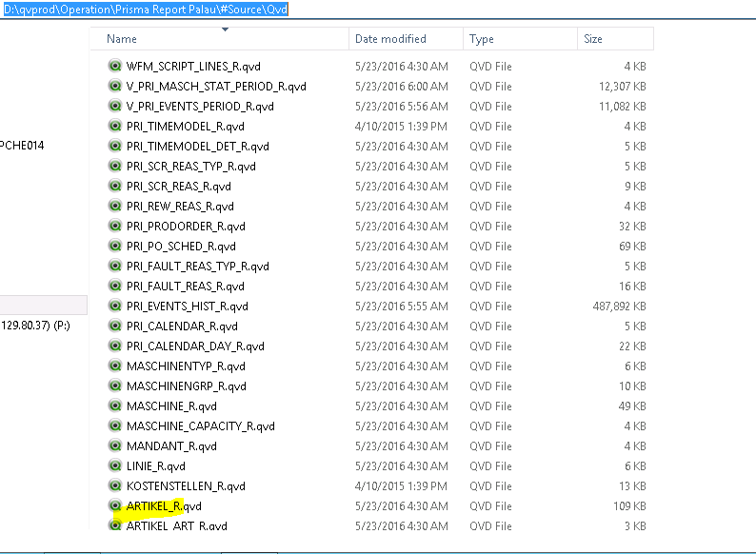756x554 pixels.
Task: Click the PRI_REW_REAS_R.qvd file icon
Action: coord(115,206)
